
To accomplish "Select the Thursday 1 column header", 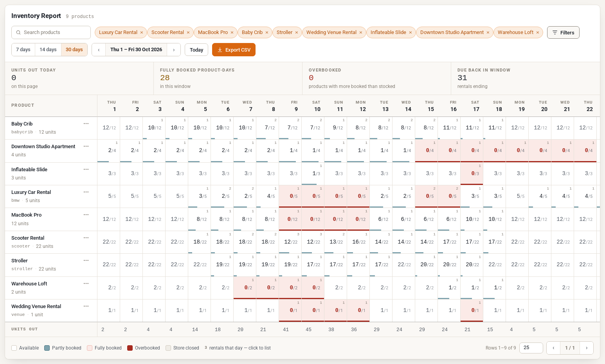I will tap(109, 106).
